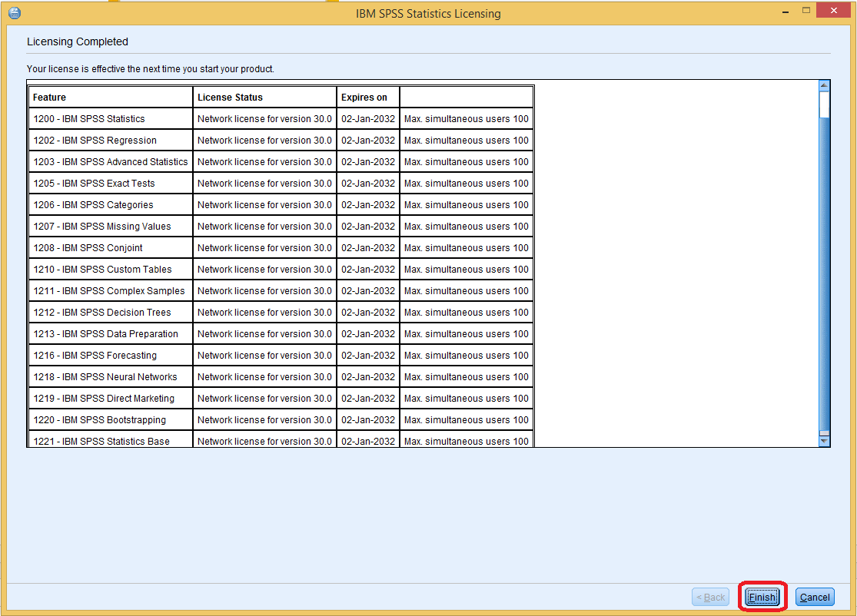Click max users cell in Decision Trees row

click(x=467, y=313)
